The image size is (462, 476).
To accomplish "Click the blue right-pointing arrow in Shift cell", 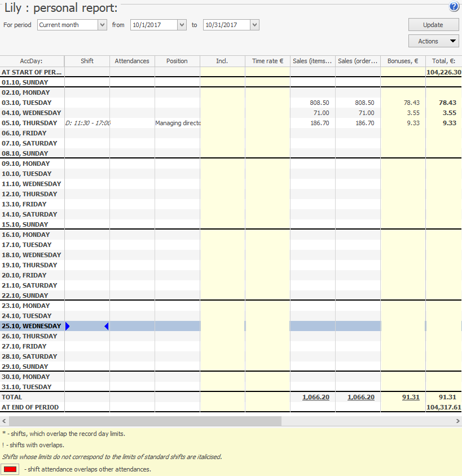I will tap(68, 326).
